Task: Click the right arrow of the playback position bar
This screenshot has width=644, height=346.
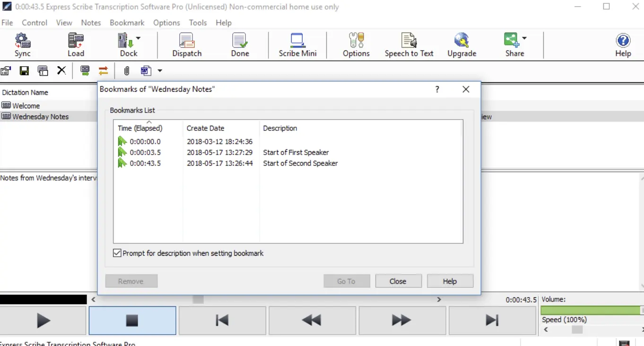Action: (x=439, y=300)
